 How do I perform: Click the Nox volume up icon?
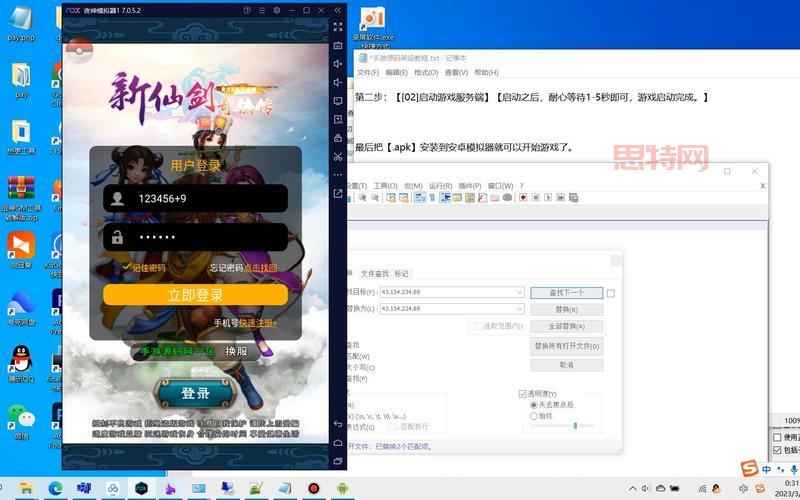point(338,63)
